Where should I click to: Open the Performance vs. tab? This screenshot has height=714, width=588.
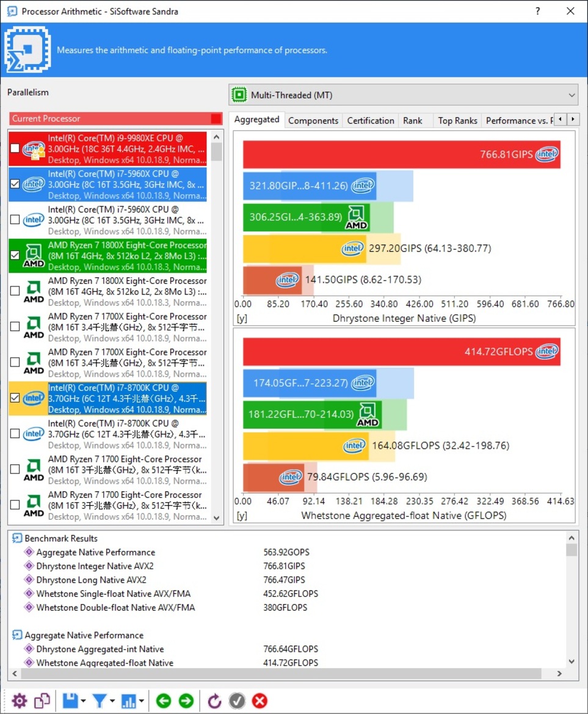(518, 121)
